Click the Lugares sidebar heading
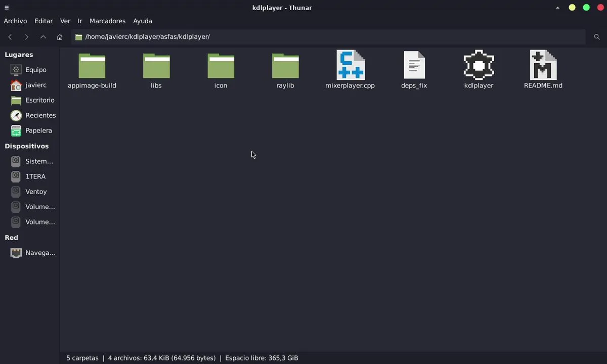 pos(19,55)
